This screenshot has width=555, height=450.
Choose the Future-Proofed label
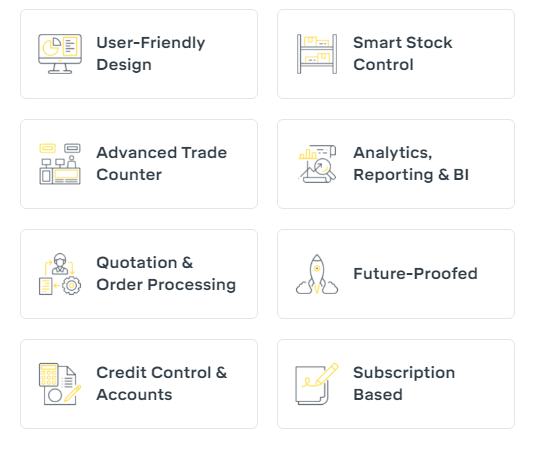click(x=416, y=274)
